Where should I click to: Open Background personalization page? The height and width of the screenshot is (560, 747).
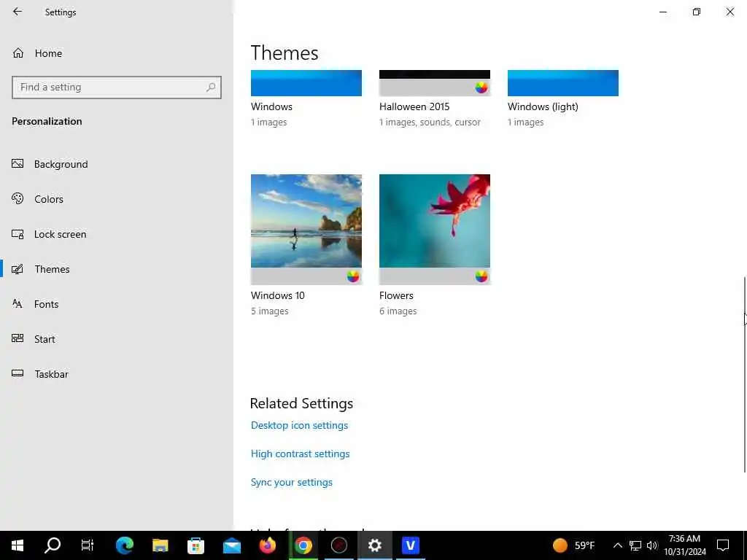point(61,164)
